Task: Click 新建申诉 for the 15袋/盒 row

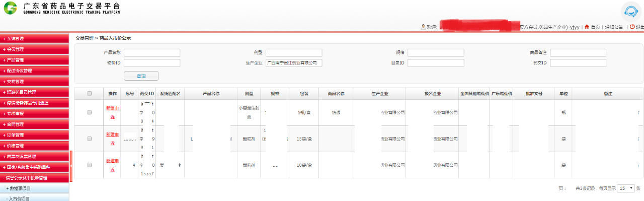Action: tap(112, 139)
